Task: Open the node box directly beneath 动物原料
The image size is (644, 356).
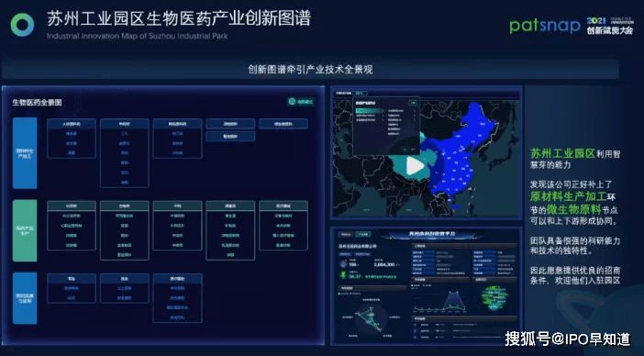Action: [230, 136]
